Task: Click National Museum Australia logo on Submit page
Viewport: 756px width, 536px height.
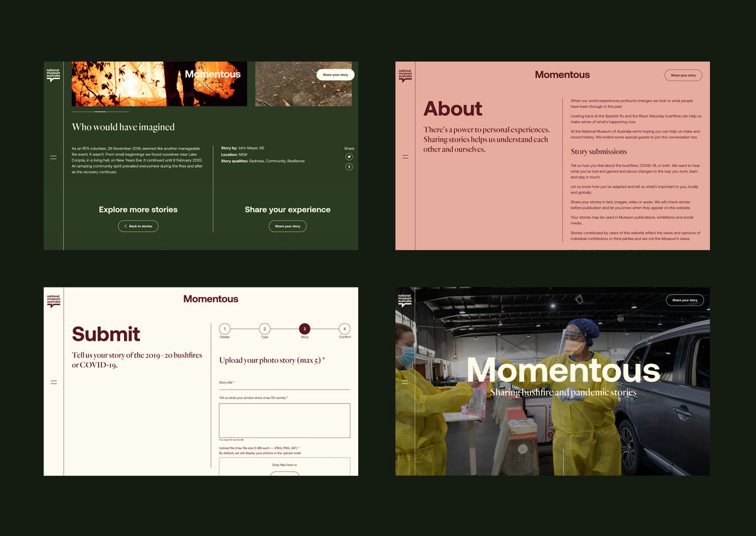Action: pos(53,301)
